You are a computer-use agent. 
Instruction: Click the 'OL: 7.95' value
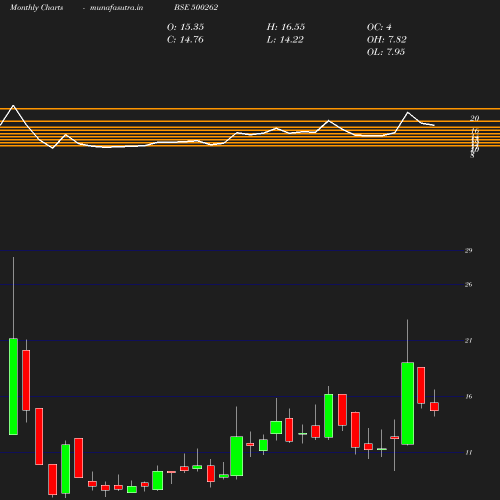pos(386,52)
